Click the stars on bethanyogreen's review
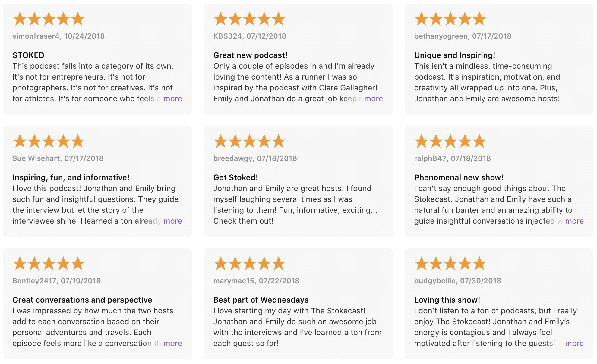 click(450, 19)
